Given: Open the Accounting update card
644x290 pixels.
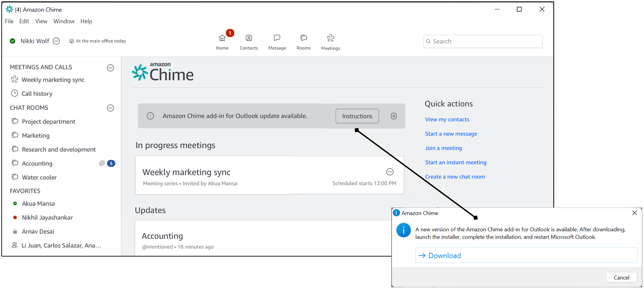Looking at the screenshot, I should pyautogui.click(x=263, y=238).
